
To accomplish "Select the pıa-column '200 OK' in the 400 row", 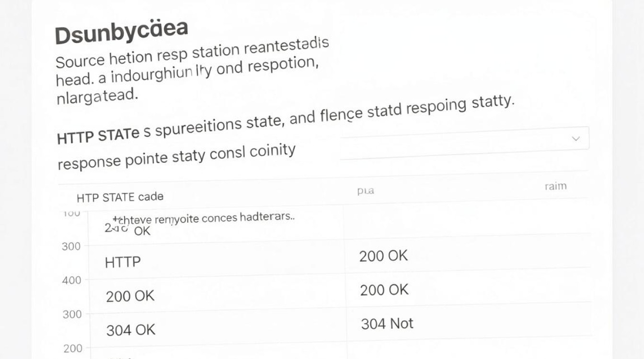I will coord(384,290).
